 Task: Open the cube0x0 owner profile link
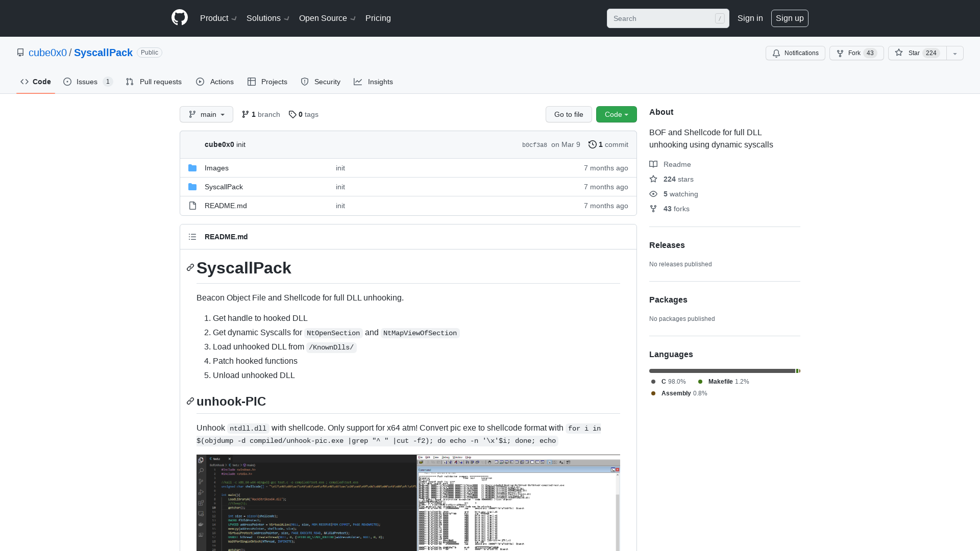[47, 53]
